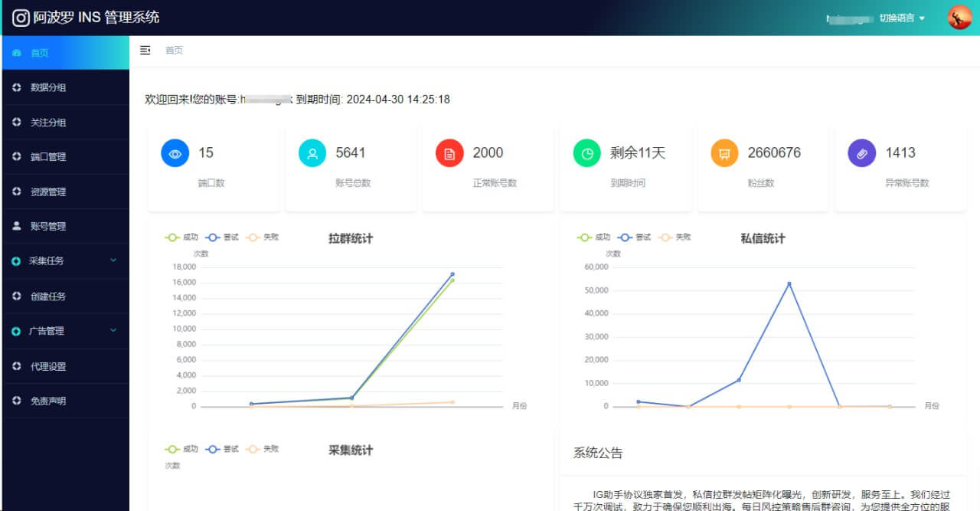Click the Instagram logo in the header

[x=21, y=18]
